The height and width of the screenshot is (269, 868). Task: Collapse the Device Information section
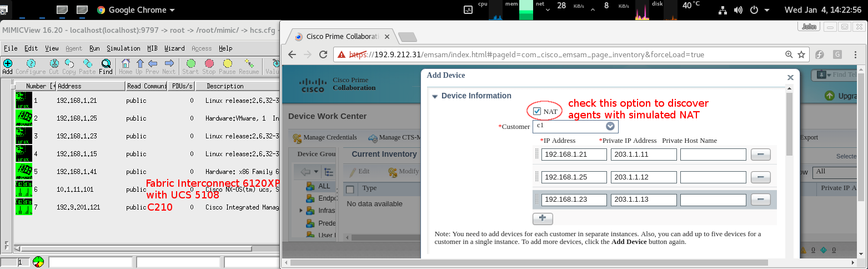435,96
